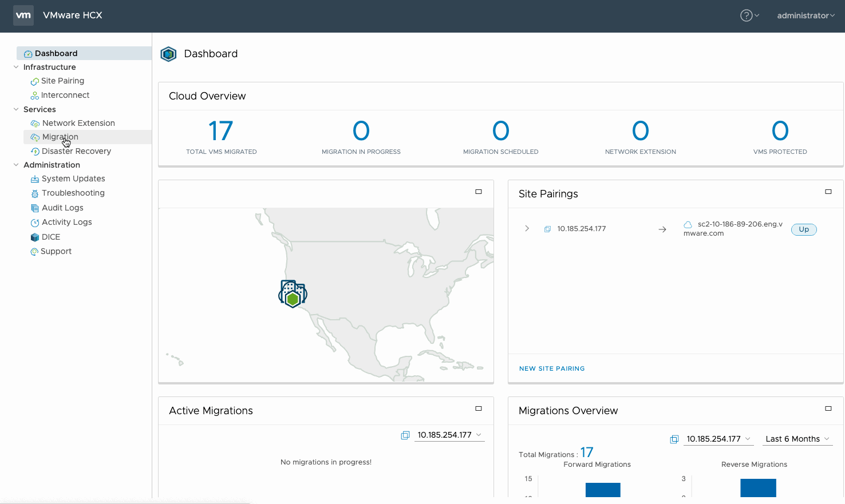Collapse the Administration section
Viewport: 845px width, 504px height.
16,165
